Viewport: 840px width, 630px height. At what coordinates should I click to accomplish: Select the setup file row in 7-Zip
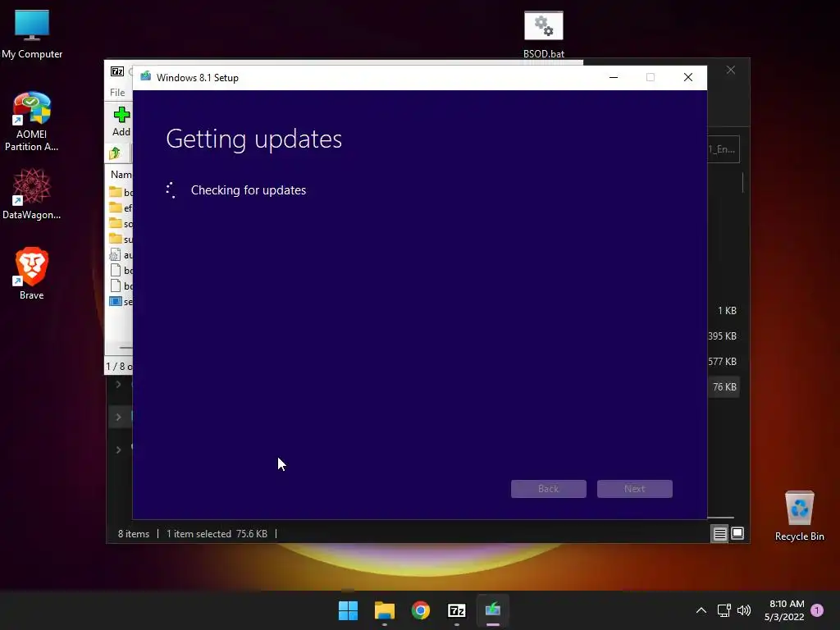[121, 302]
